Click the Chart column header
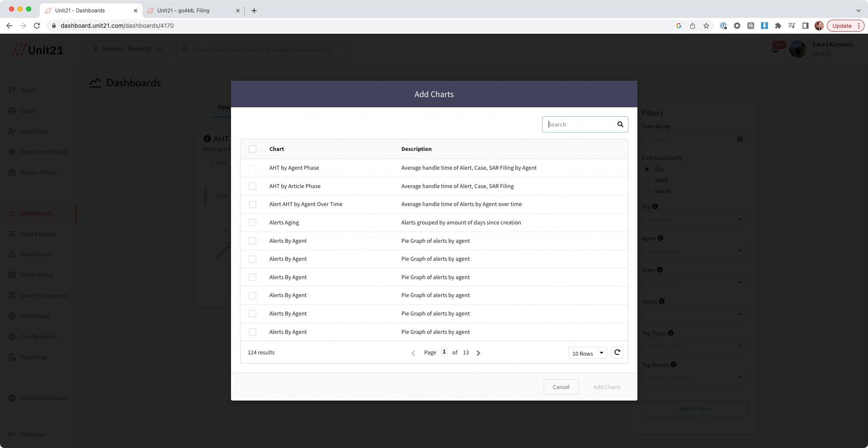868x448 pixels. 276,149
